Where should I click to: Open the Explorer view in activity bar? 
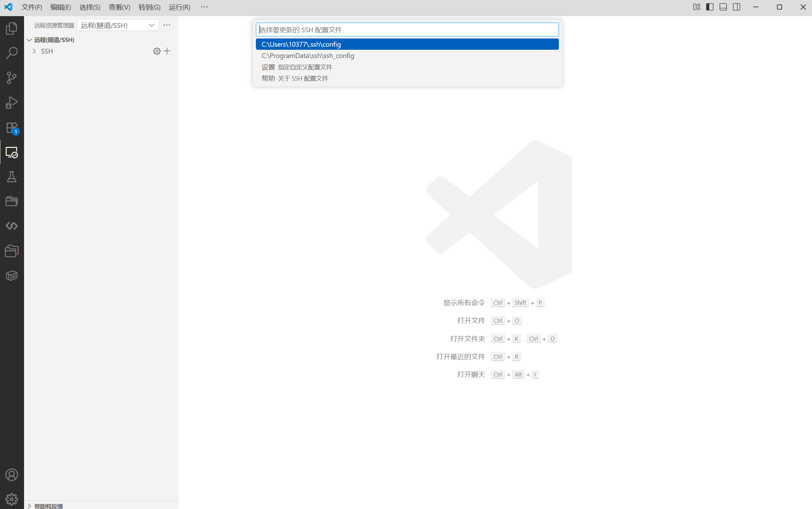12,28
